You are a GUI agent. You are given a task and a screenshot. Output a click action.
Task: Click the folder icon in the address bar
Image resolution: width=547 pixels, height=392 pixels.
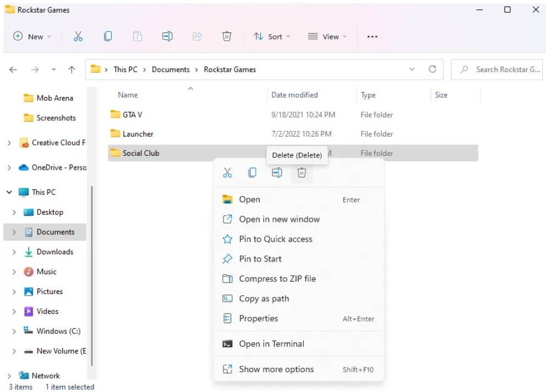point(96,69)
